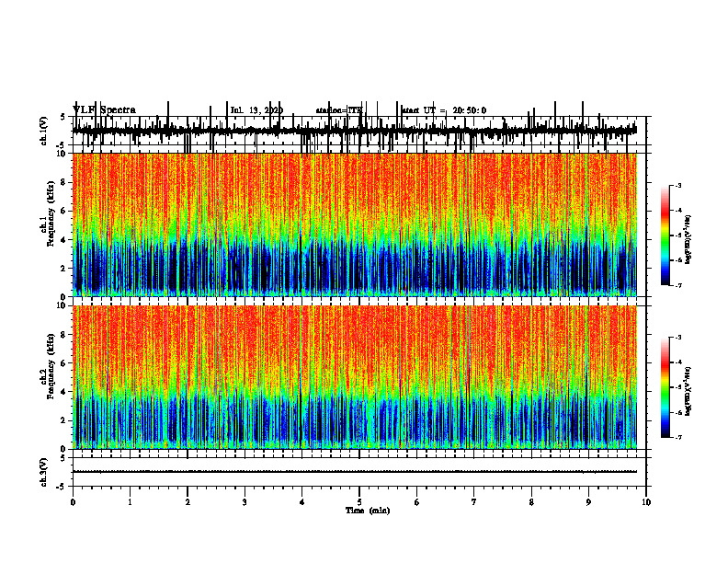The image size is (728, 563).
Task: Click time axis tick label '8'
Action: tap(531, 502)
